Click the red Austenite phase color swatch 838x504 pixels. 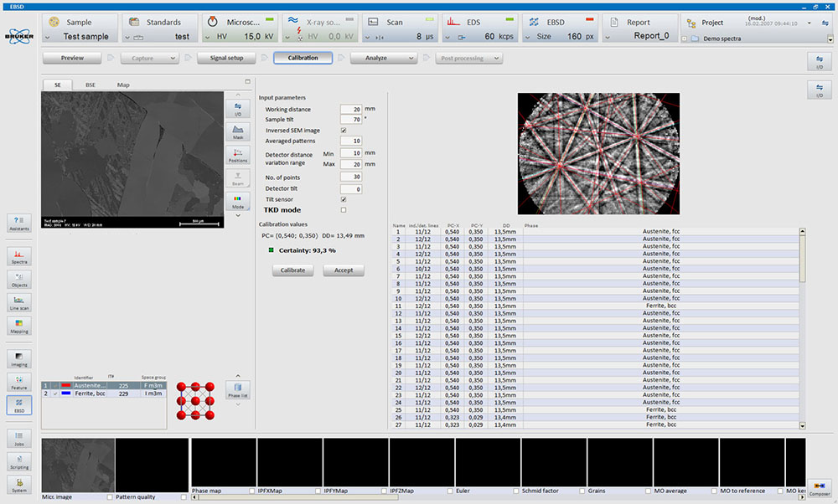click(66, 385)
